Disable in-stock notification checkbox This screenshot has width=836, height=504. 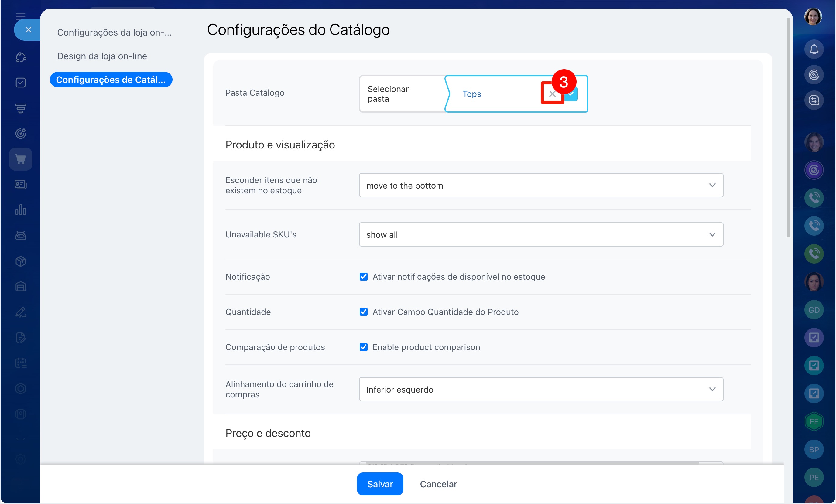(363, 277)
